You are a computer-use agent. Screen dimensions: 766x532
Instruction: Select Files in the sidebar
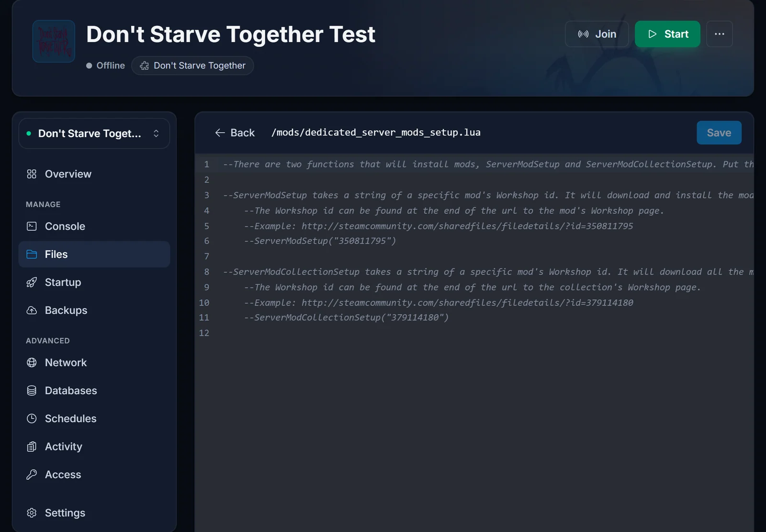[x=94, y=254]
